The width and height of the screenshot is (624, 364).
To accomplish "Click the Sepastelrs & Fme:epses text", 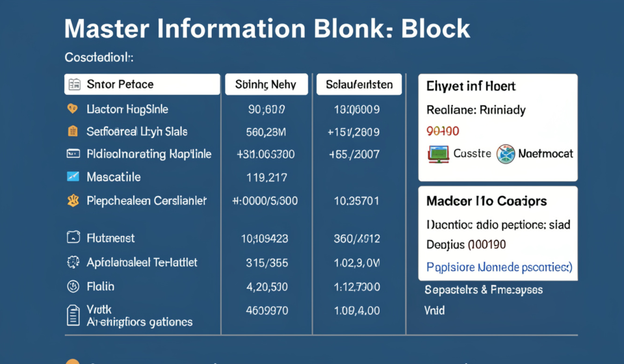I will (x=484, y=290).
